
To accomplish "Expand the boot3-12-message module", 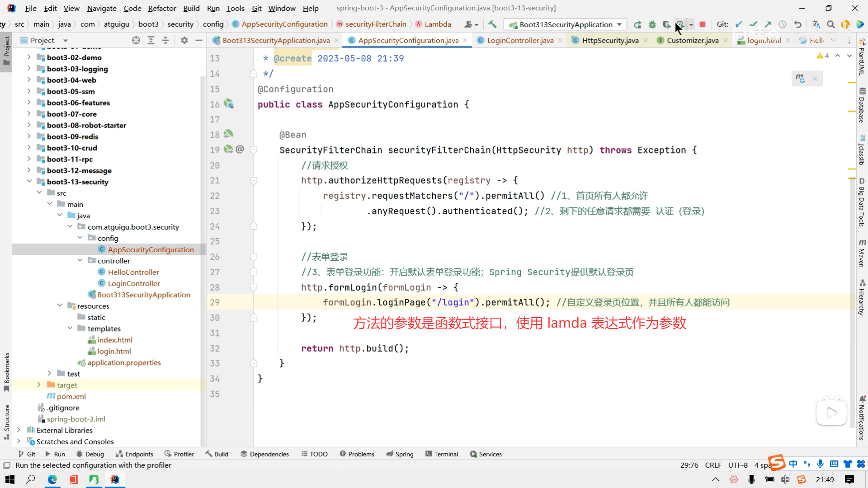I will (29, 170).
